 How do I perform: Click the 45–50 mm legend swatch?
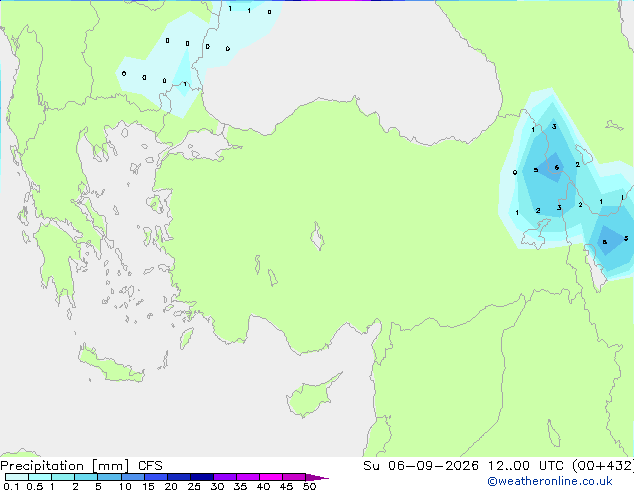click(294, 477)
